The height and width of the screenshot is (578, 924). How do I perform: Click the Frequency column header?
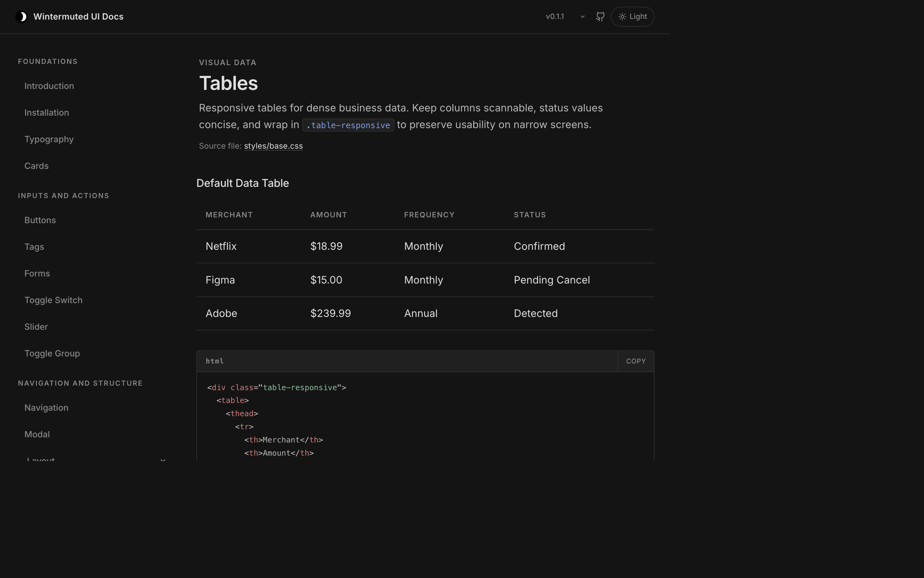[429, 215]
